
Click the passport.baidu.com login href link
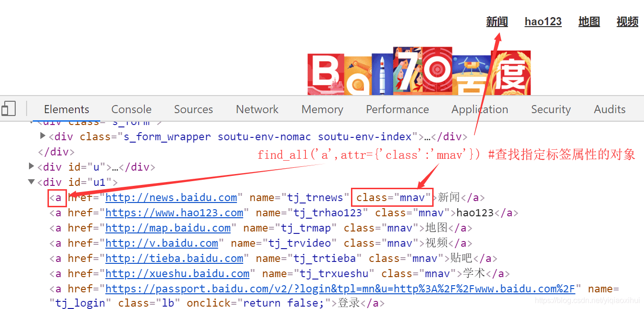point(340,289)
